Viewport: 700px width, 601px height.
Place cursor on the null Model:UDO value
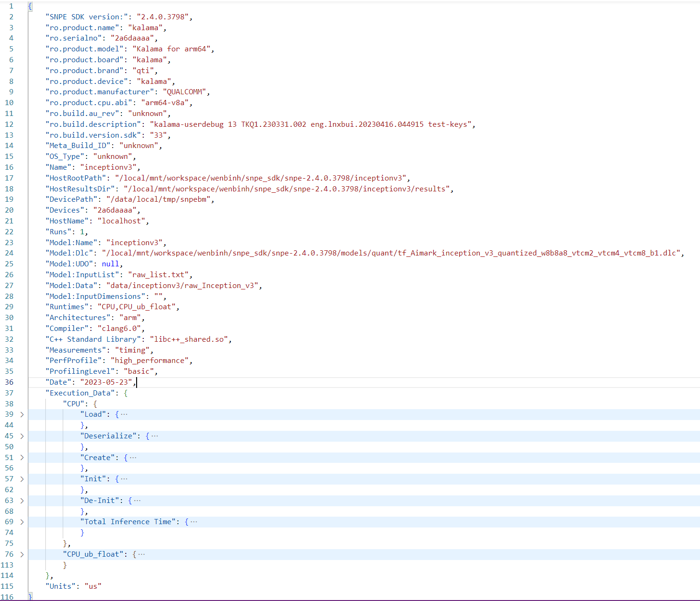click(110, 263)
